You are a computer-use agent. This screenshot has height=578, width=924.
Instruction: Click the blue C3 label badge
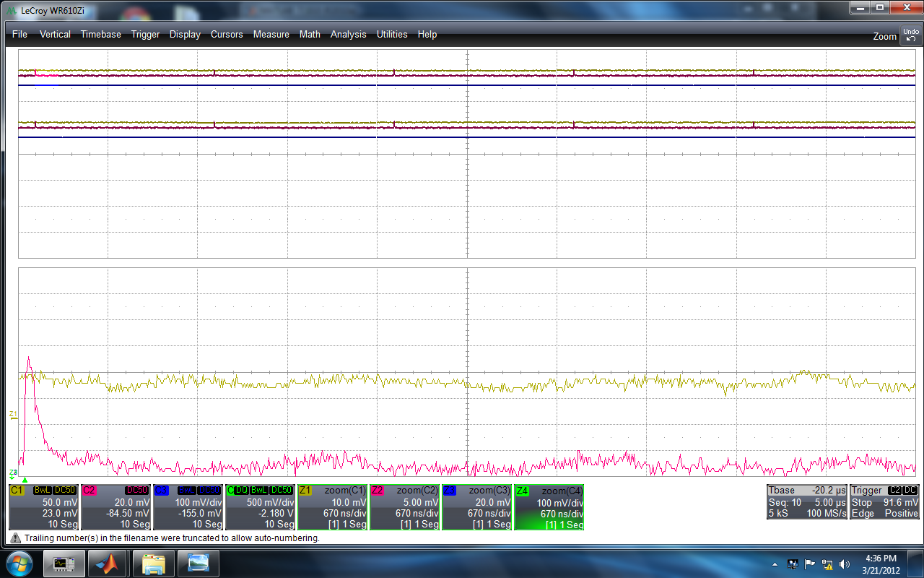pos(161,490)
